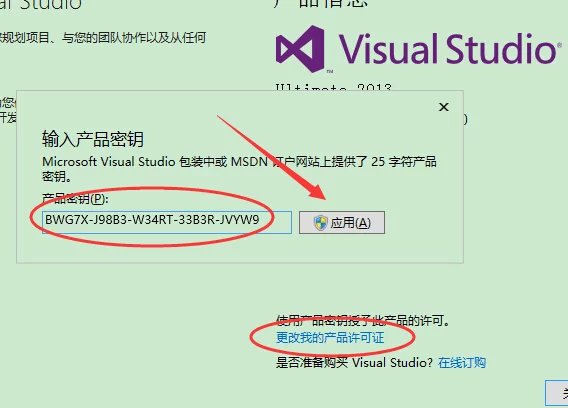568x408 pixels.
Task: Open the 在线订购 online purchase link
Action: (x=462, y=362)
